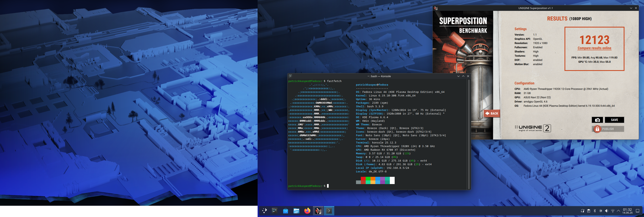Screen dimensions: 644x217
Task: Click the Graphics API value OpenGL
Action: (x=538, y=39)
